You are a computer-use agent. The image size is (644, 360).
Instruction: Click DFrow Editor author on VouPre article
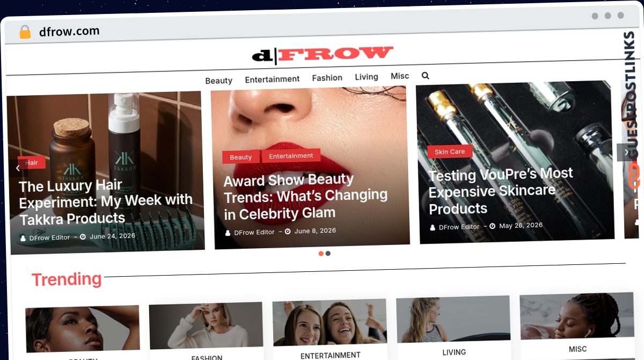(x=459, y=227)
